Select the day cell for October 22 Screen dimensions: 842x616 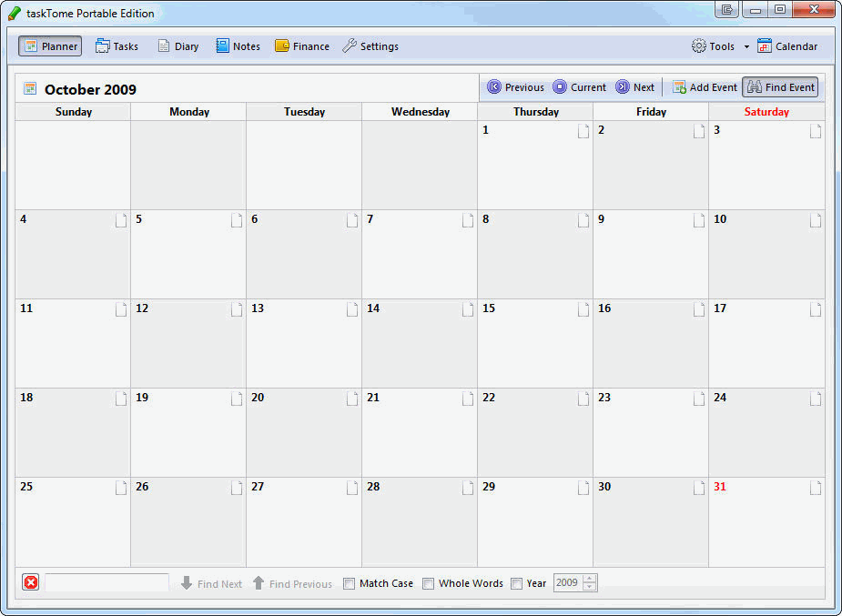(x=535, y=432)
